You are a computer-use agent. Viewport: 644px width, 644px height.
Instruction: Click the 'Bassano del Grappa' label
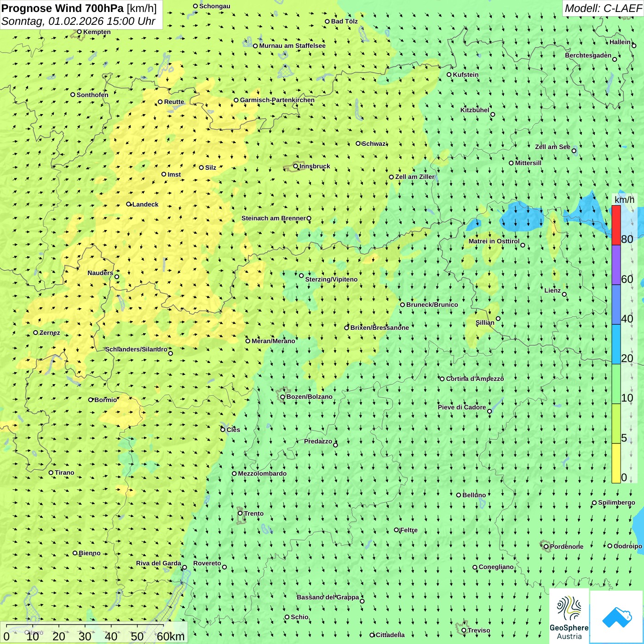tap(328, 597)
